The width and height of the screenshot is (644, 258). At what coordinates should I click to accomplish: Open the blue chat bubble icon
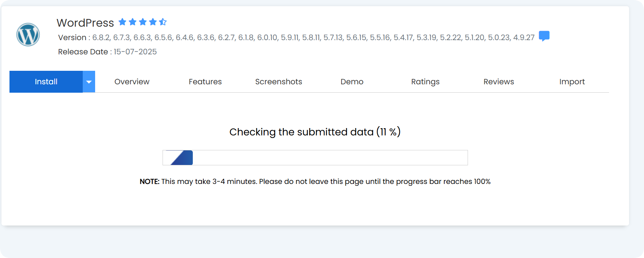(x=544, y=36)
